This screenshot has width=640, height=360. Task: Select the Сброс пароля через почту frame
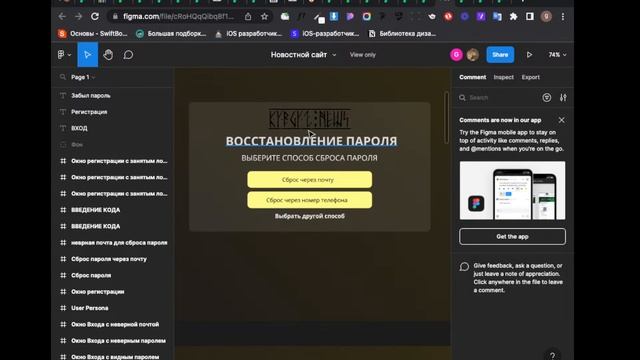109,259
